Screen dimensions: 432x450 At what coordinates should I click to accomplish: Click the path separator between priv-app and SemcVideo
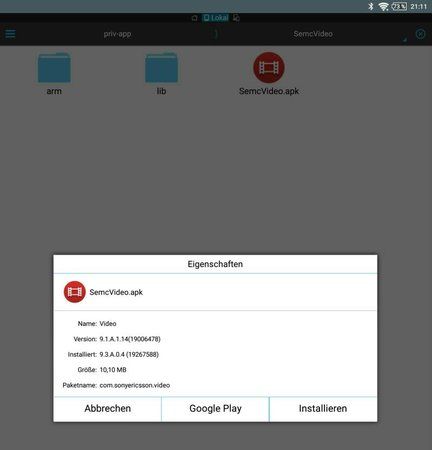(216, 34)
